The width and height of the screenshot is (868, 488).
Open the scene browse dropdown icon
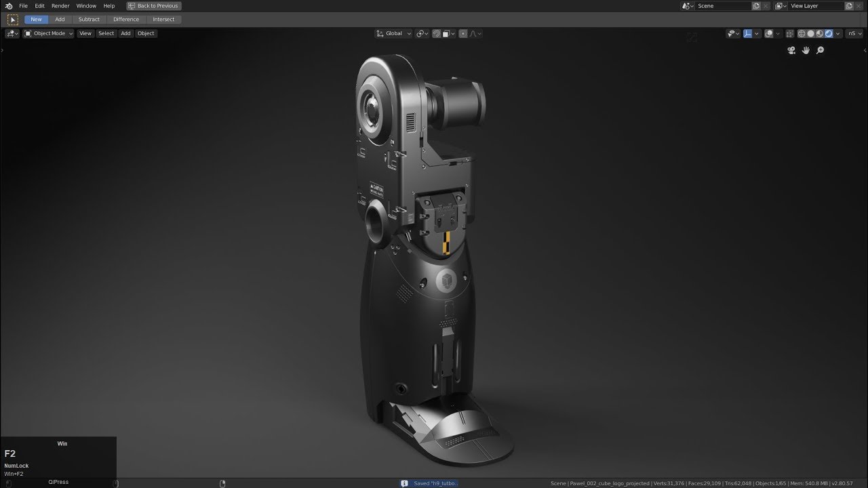click(x=688, y=5)
